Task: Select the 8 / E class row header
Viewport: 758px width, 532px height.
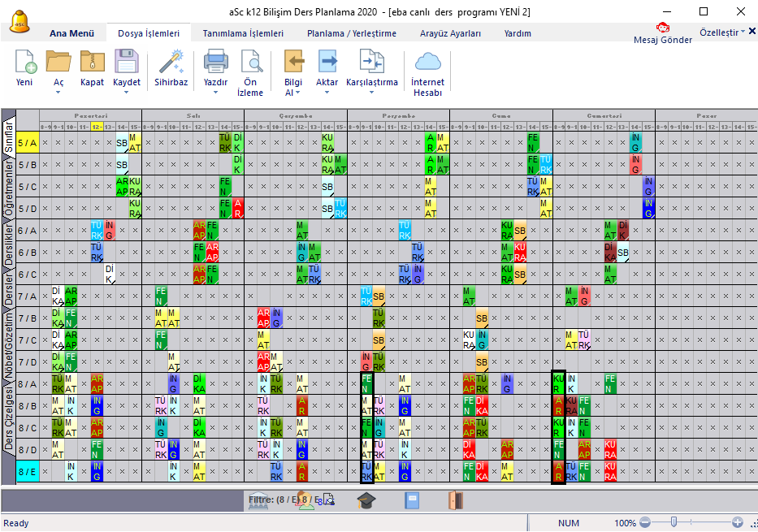Action: (28, 472)
